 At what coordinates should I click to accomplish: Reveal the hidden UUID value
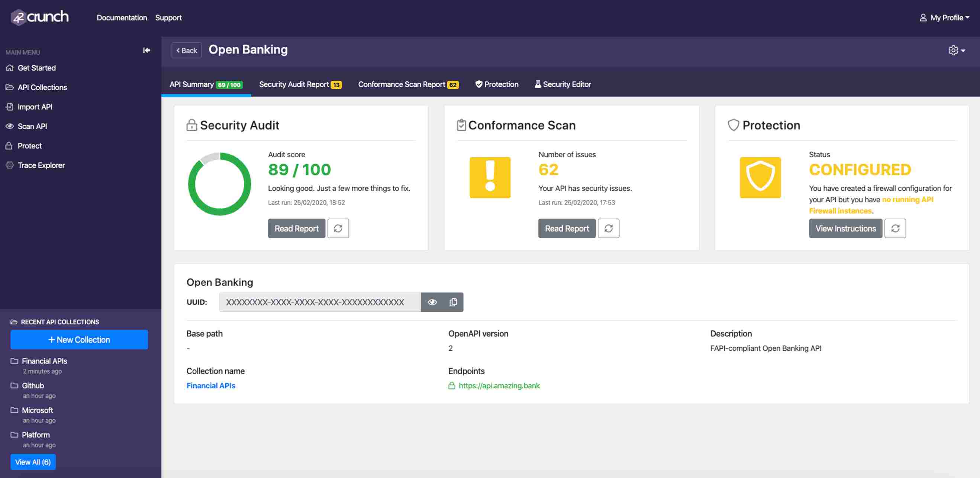coord(432,302)
